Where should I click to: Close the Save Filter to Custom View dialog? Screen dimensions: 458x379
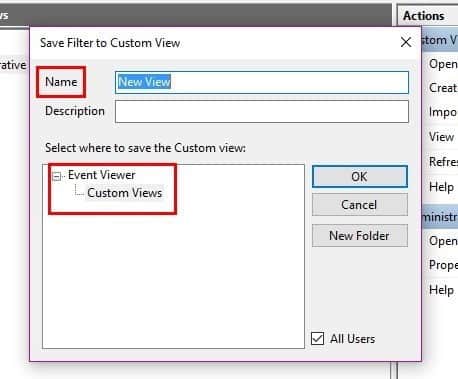[x=406, y=42]
